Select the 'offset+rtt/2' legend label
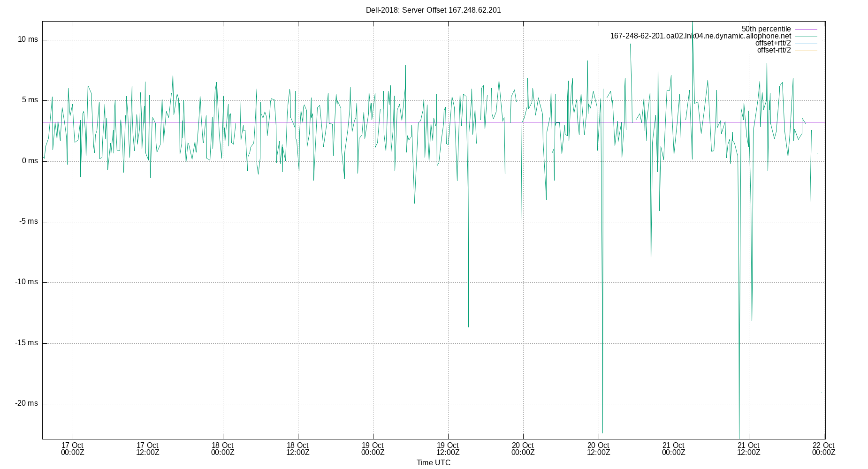The width and height of the screenshot is (868, 469). click(773, 43)
